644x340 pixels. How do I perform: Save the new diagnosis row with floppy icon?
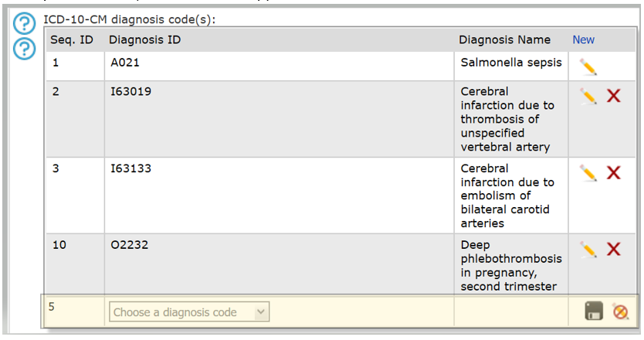pos(594,311)
